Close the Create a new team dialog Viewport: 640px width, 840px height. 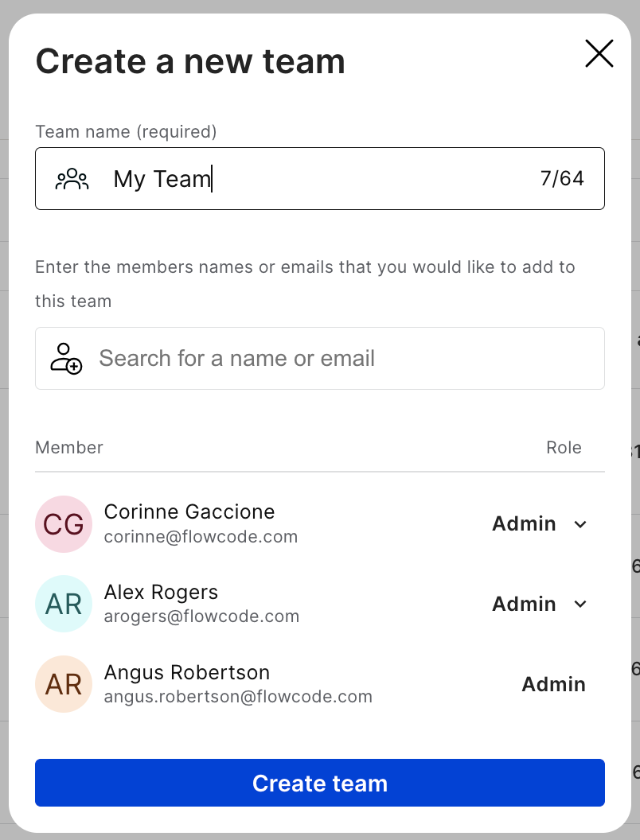coord(599,53)
